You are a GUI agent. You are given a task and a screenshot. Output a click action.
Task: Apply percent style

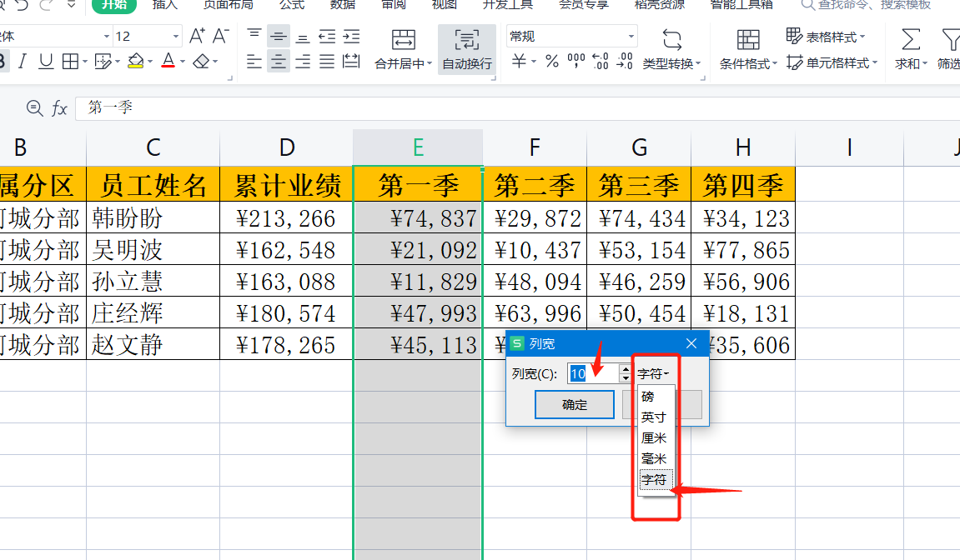[551, 61]
